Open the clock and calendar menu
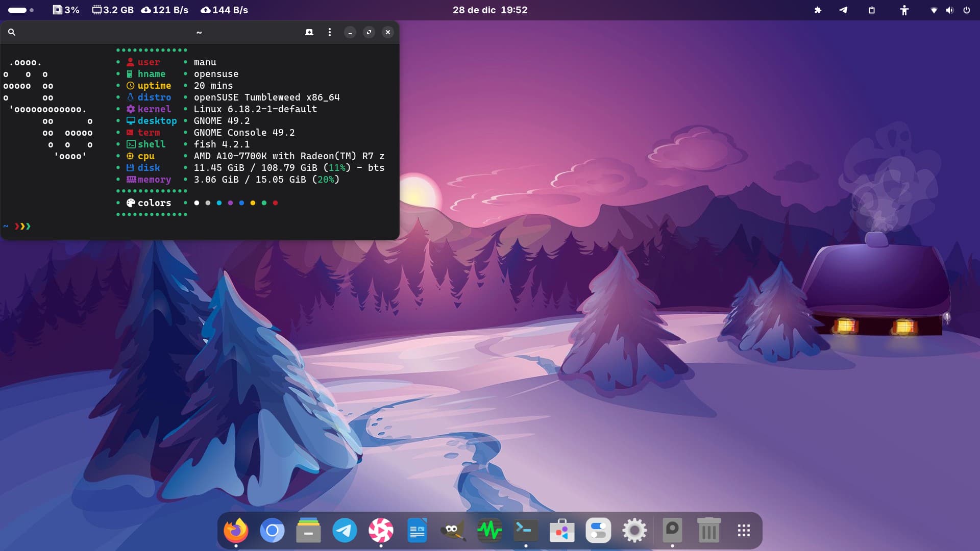This screenshot has width=980, height=551. [x=489, y=10]
